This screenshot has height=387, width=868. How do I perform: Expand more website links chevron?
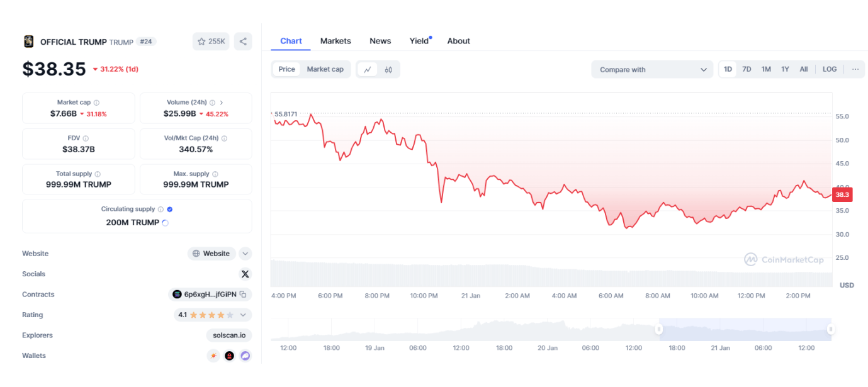pyautogui.click(x=245, y=254)
